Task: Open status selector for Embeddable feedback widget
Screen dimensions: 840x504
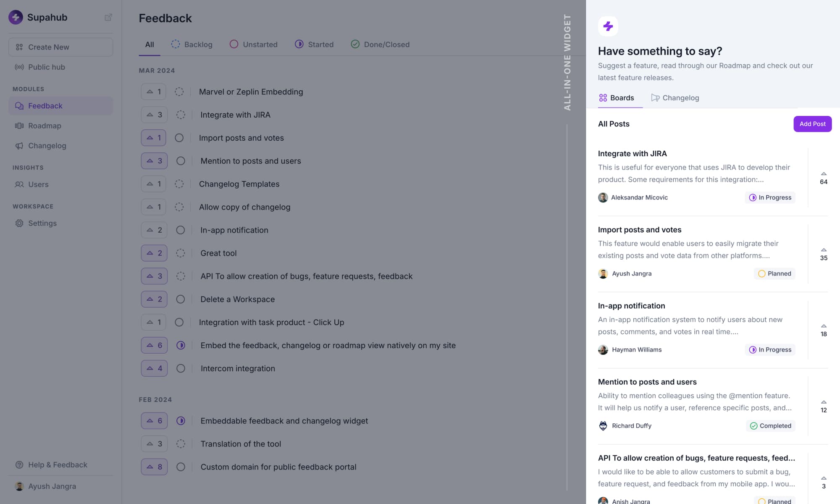Action: coord(181,421)
